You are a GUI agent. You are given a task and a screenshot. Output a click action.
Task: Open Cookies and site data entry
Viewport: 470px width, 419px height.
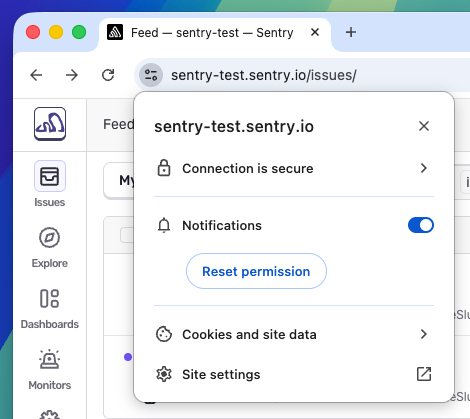point(294,334)
